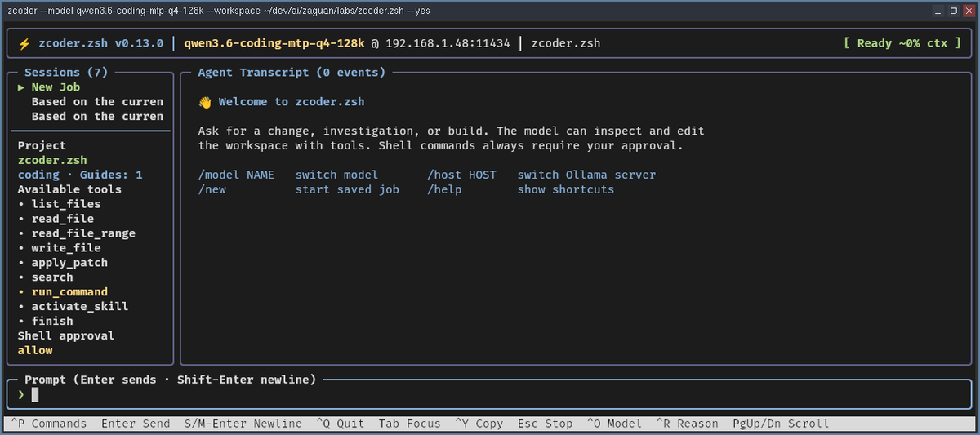Click the read_file tool entry
980x435 pixels.
(x=63, y=219)
